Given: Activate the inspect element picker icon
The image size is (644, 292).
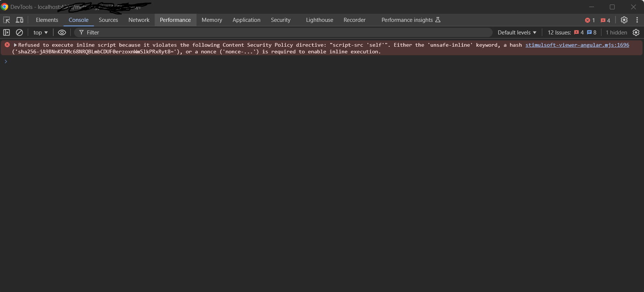Looking at the screenshot, I should click(x=7, y=20).
